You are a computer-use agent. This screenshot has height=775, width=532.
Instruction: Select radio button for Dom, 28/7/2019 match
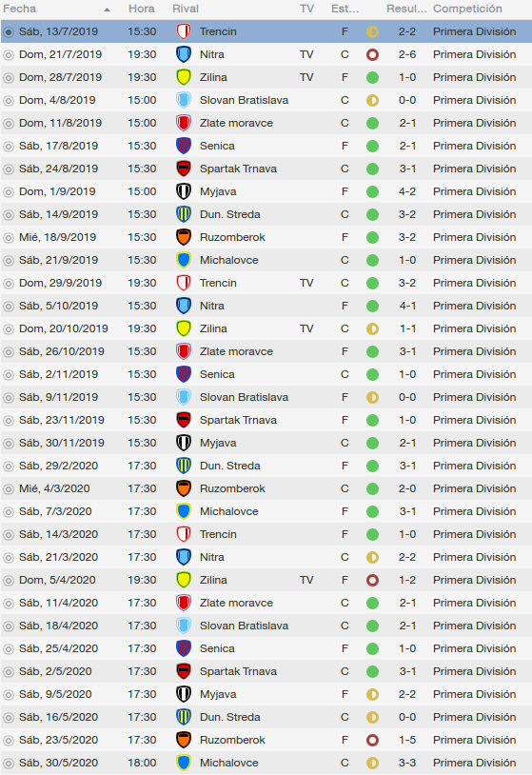tap(9, 78)
